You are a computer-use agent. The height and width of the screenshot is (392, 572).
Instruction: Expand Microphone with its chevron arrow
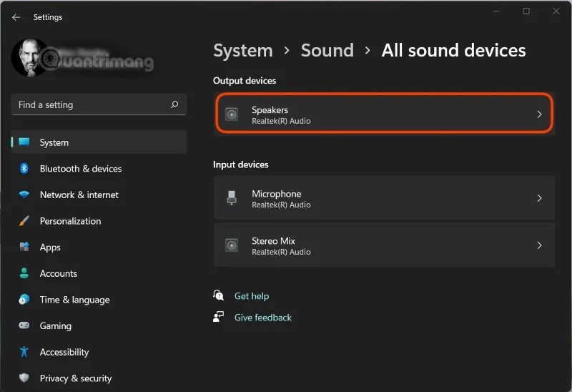[539, 198]
